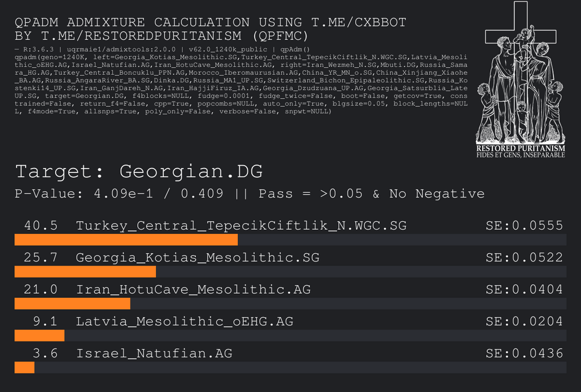The width and height of the screenshot is (581, 392).
Task: Click the P-Value 0.409 line
Action: click(250, 194)
